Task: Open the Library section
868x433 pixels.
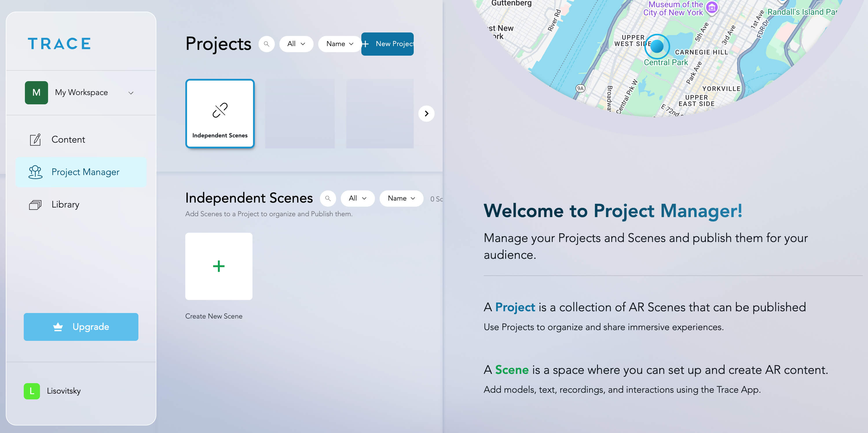Action: (x=65, y=205)
